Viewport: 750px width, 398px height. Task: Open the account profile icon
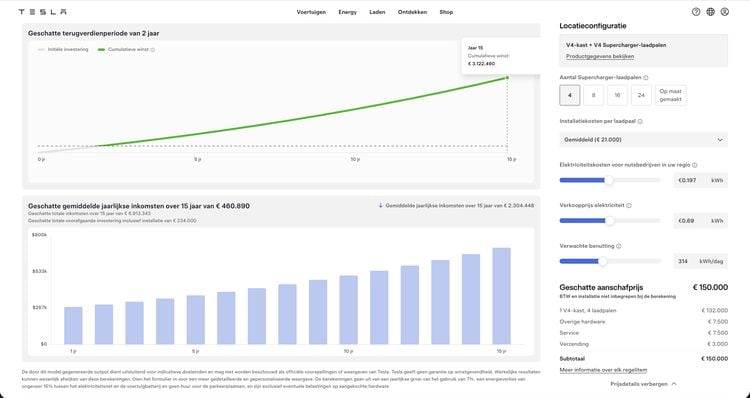coord(725,12)
